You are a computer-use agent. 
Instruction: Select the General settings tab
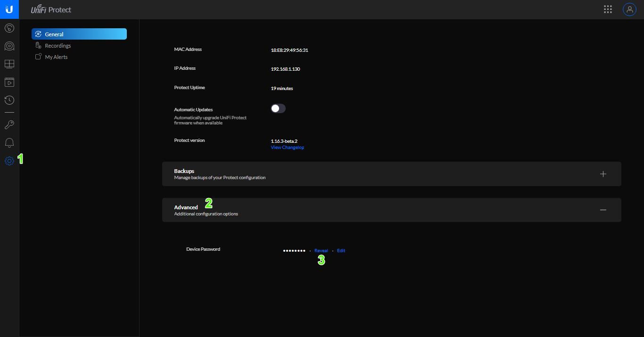click(x=79, y=34)
